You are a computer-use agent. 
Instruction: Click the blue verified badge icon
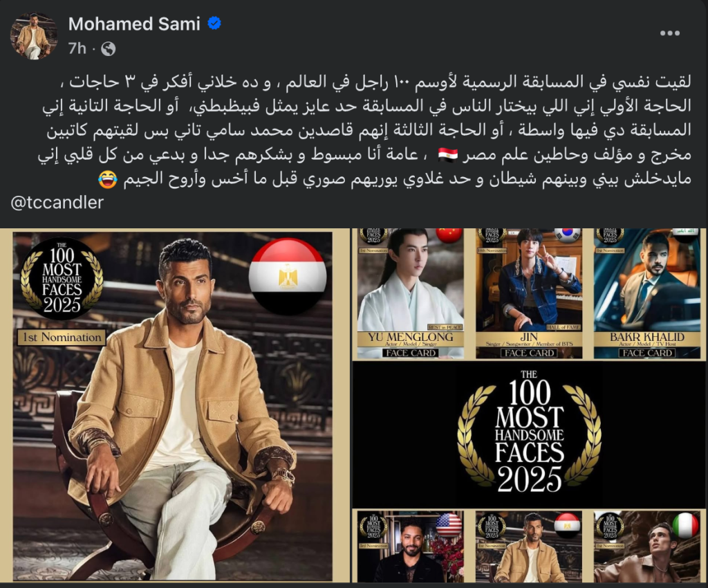pyautogui.click(x=214, y=24)
